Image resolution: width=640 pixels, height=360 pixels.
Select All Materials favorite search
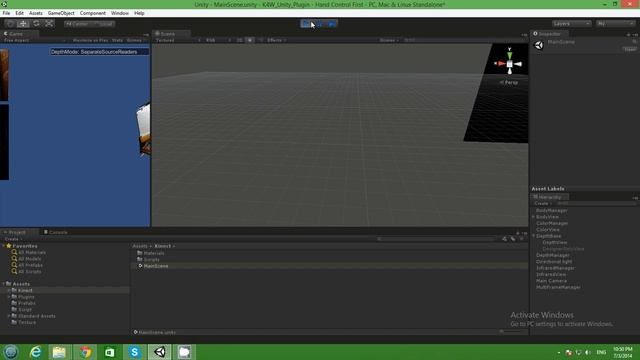(x=29, y=253)
